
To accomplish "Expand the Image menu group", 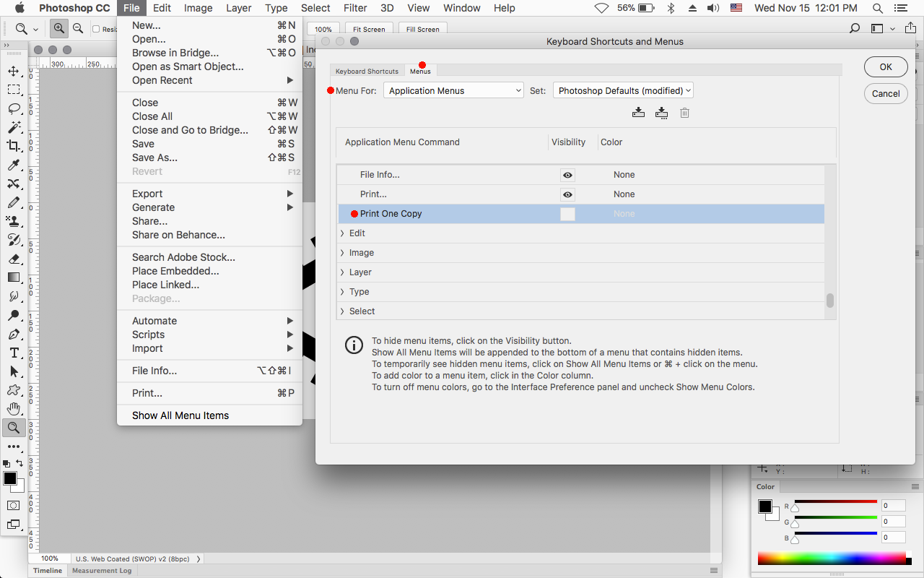I will coord(342,253).
